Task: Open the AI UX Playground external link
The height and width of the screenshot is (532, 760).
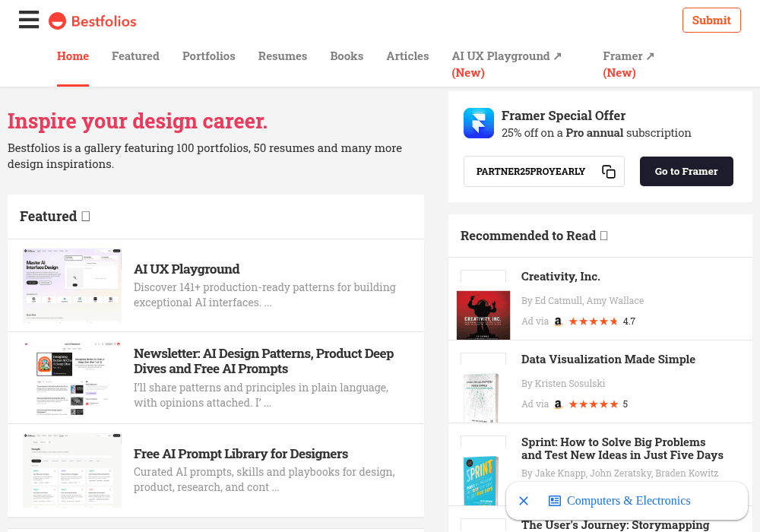Action: coord(506,64)
